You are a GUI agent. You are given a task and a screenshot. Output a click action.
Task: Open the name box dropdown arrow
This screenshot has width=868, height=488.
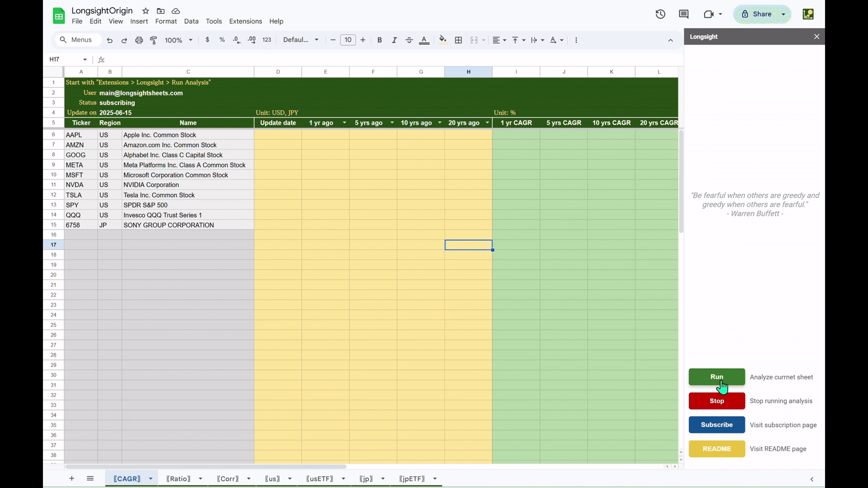click(x=85, y=59)
